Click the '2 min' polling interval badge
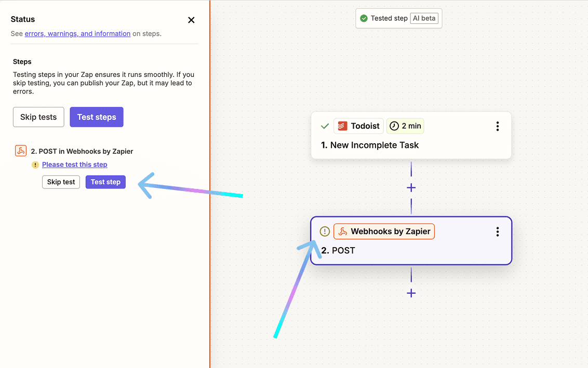588x368 pixels. 405,126
